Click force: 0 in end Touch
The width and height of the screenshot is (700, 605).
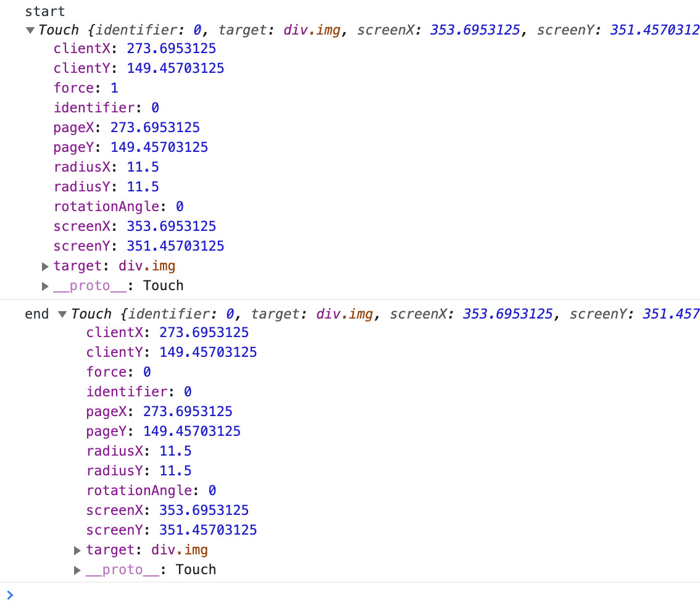pyautogui.click(x=119, y=372)
